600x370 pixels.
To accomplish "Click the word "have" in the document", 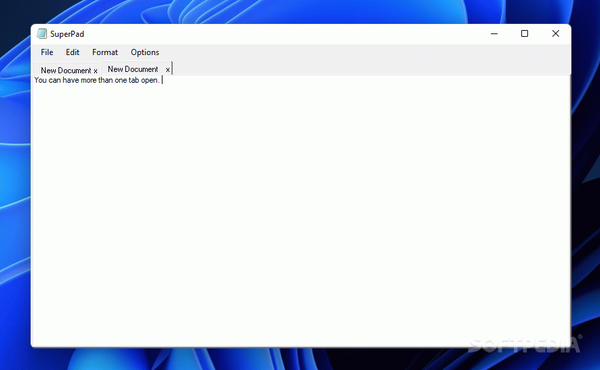I will point(71,80).
